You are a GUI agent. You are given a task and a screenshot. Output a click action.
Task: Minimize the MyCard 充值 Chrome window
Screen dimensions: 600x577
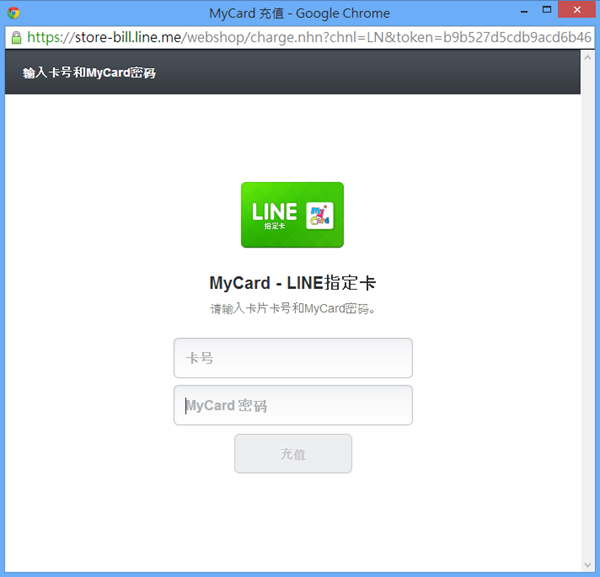tap(524, 11)
